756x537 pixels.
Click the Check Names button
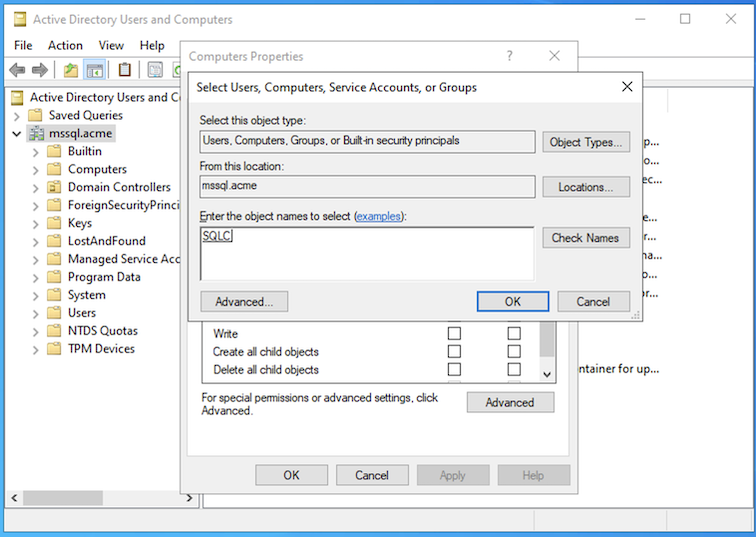tap(586, 238)
